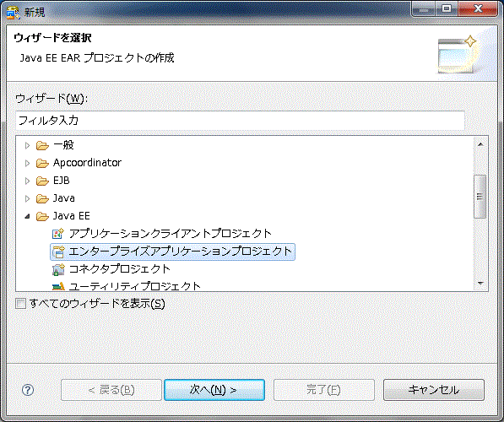Select the Java category label
The height and width of the screenshot is (422, 504).
64,198
